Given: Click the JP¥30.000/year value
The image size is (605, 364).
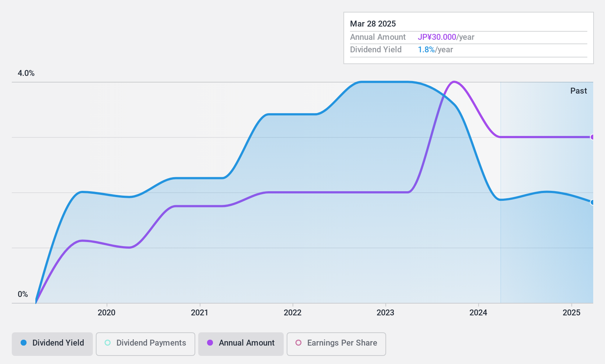Looking at the screenshot, I should click(x=446, y=37).
